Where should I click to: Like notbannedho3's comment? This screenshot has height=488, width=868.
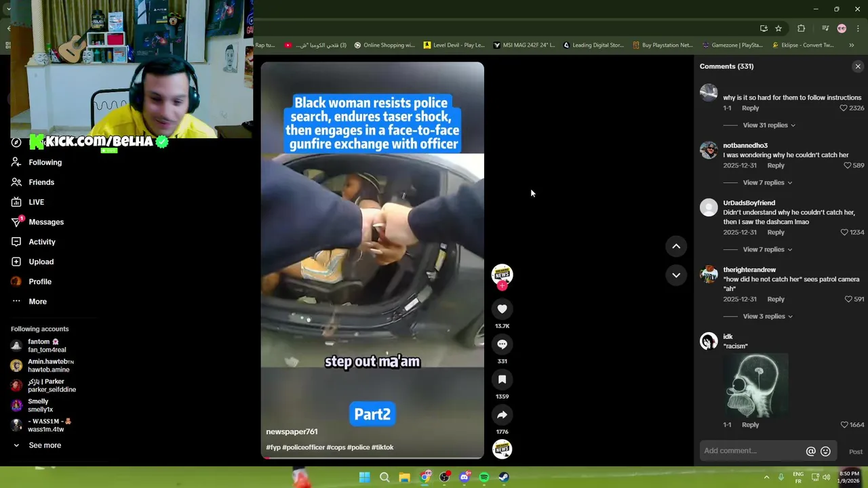847,165
